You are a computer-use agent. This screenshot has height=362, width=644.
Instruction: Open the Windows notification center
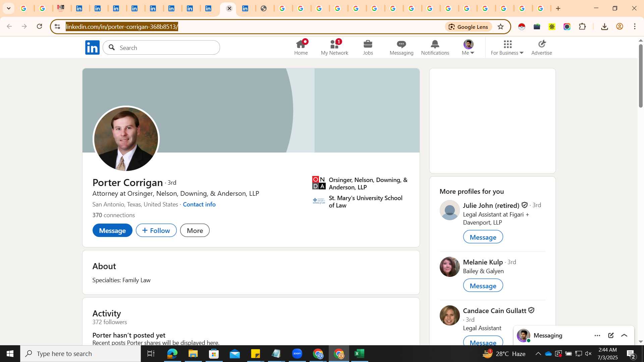[x=631, y=354]
